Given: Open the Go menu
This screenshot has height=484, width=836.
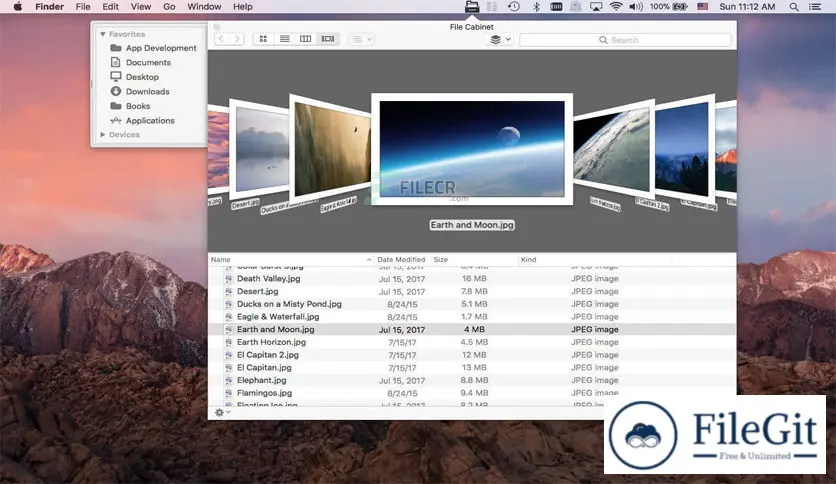Looking at the screenshot, I should click(x=169, y=6).
